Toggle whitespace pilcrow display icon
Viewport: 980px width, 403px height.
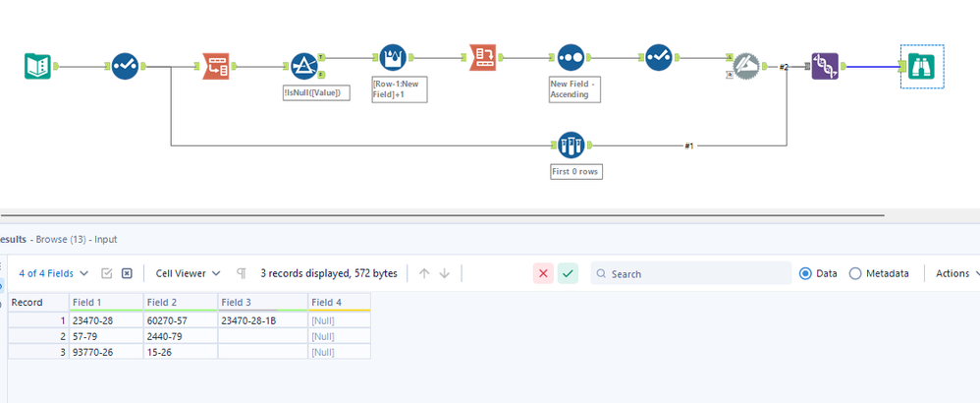242,273
